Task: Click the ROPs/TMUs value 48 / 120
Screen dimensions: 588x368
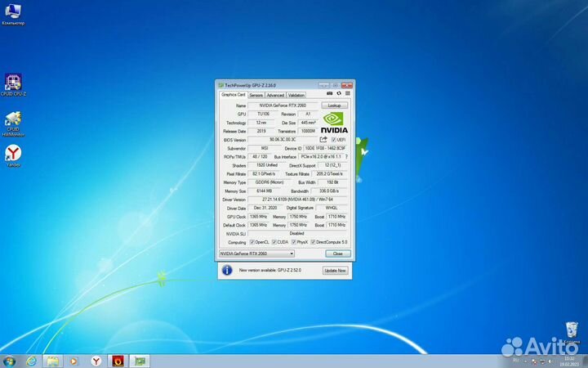Action: pos(260,156)
